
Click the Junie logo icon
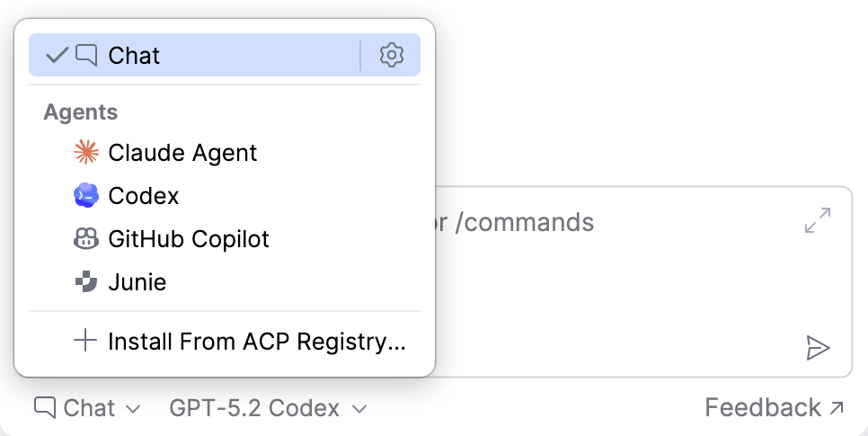(86, 282)
